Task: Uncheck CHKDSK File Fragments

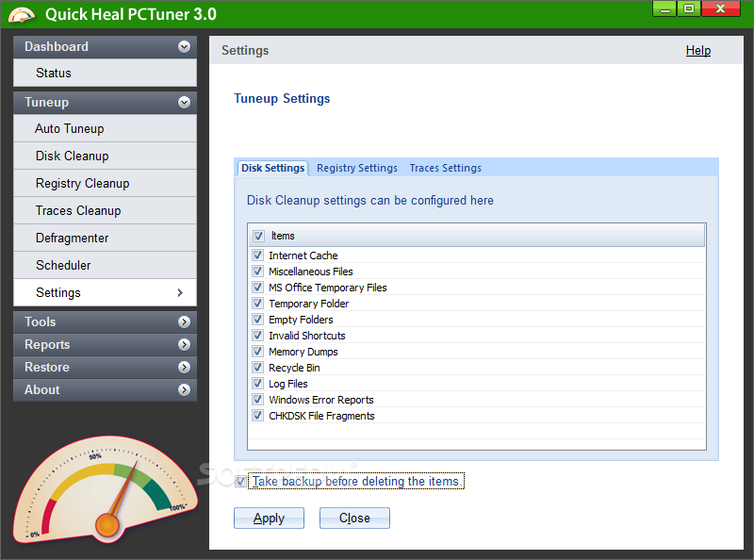Action: point(257,415)
